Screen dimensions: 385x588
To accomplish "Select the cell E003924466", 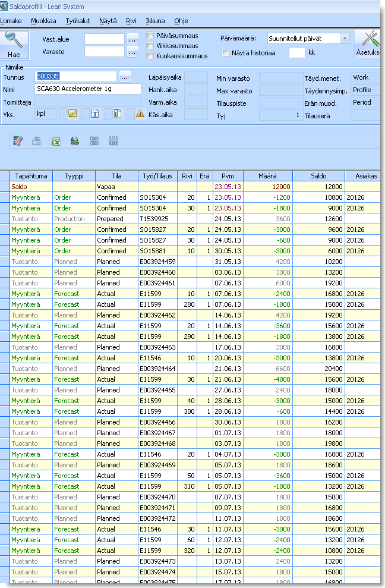I will (157, 422).
